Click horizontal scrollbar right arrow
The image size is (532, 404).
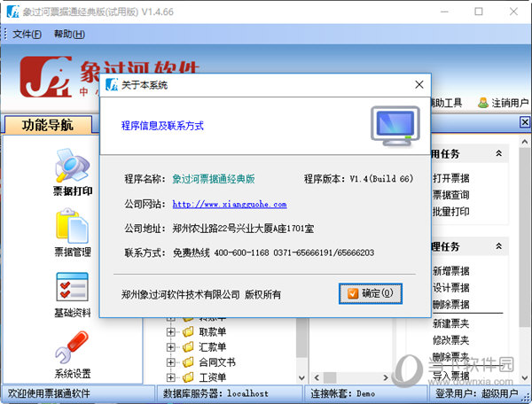point(386,377)
